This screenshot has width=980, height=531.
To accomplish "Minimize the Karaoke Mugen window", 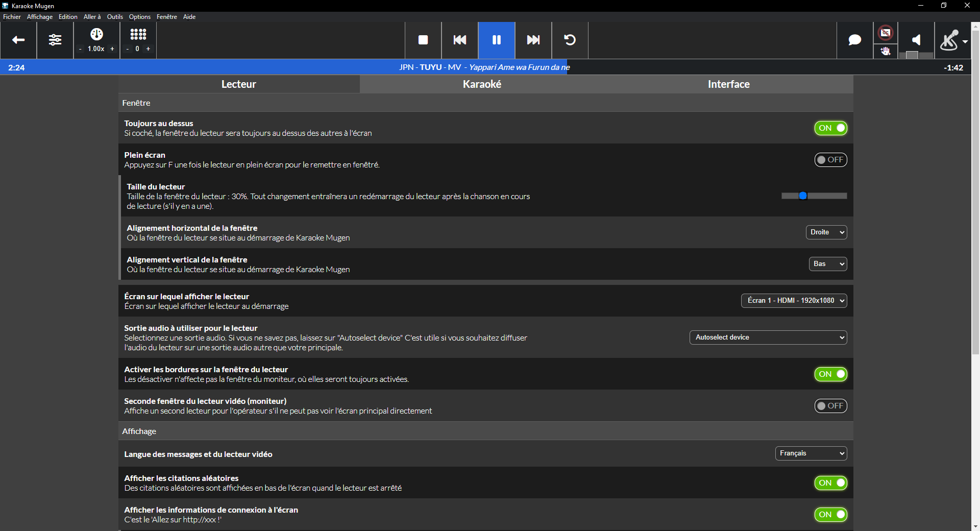I will coord(921,6).
